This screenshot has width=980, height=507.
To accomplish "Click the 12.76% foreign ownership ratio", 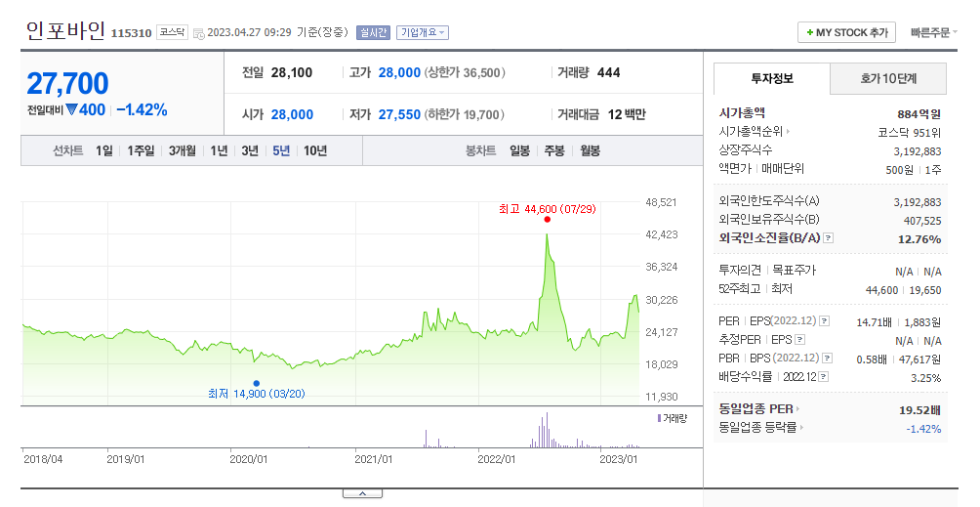I will pos(919,239).
